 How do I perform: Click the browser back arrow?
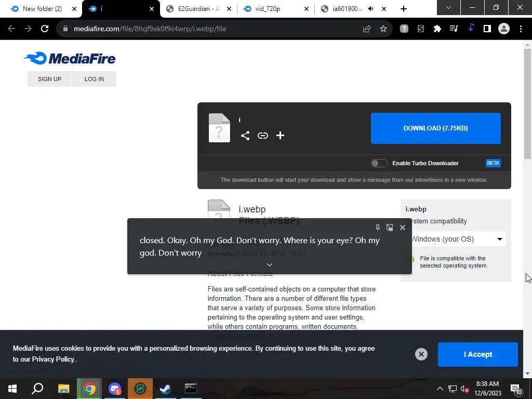(x=11, y=29)
